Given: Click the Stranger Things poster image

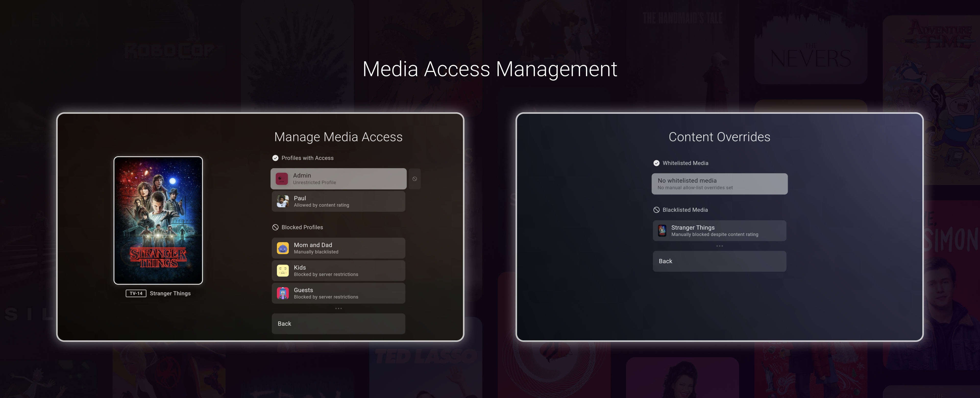Looking at the screenshot, I should pos(158,220).
